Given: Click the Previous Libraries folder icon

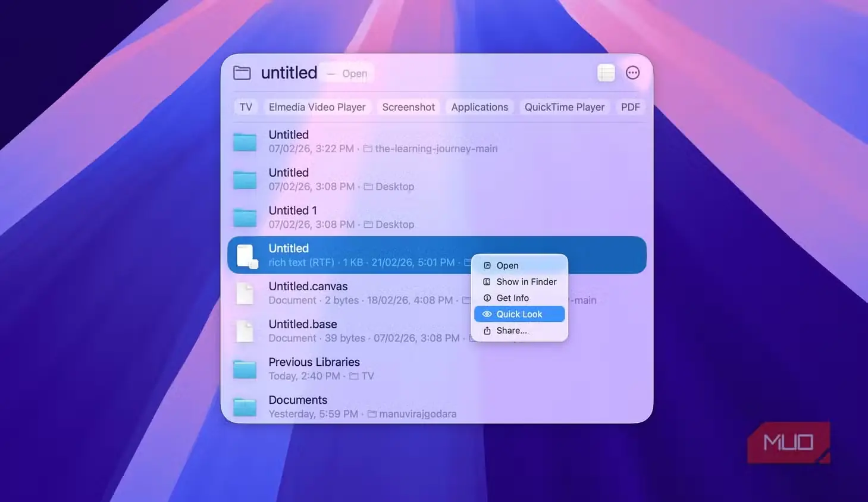Looking at the screenshot, I should click(245, 369).
